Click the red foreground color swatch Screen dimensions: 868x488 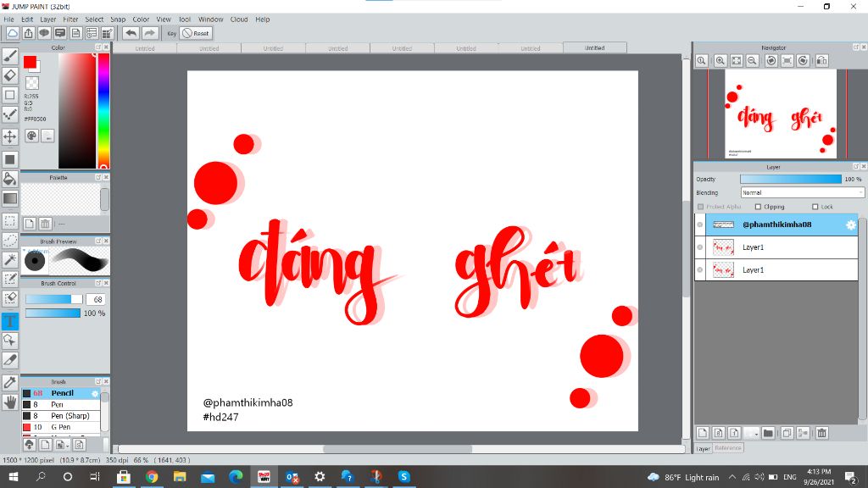click(30, 63)
